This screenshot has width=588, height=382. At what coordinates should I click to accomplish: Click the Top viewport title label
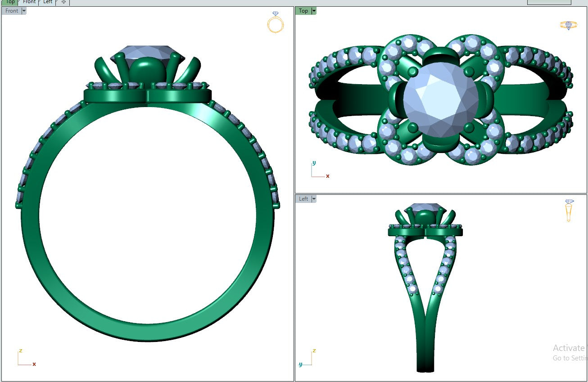[x=303, y=11]
